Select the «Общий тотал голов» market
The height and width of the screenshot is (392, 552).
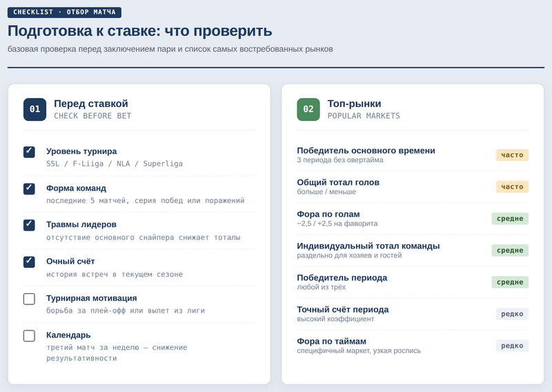pos(413,186)
